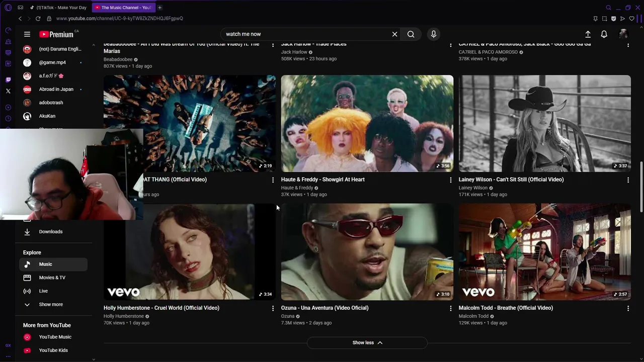Click the Haute & Freddy channel name
The height and width of the screenshot is (362, 644).
(x=297, y=188)
